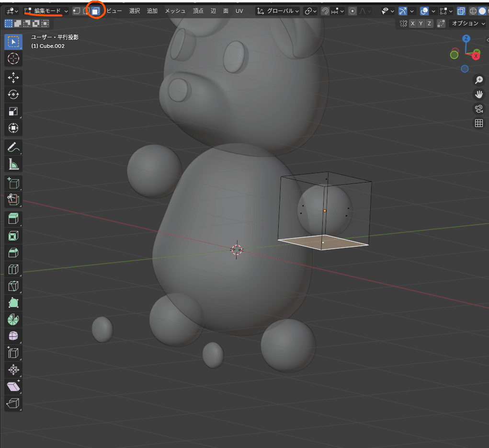Open the editor type dropdown

[x=12, y=11]
